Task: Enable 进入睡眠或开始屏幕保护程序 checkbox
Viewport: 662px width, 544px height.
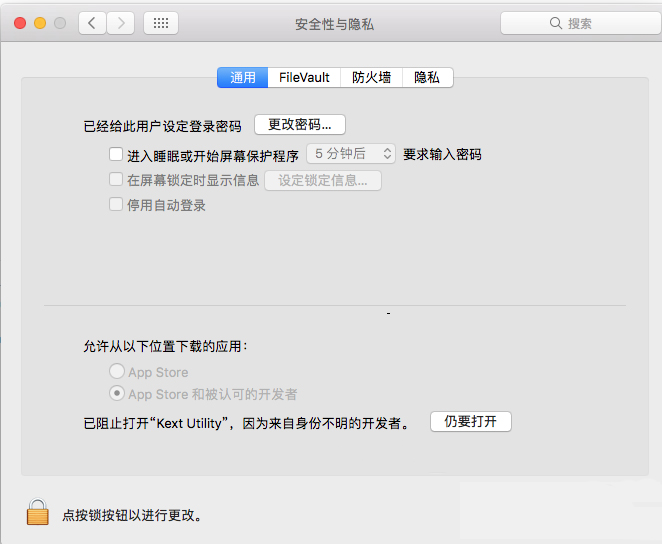Action: [x=116, y=154]
